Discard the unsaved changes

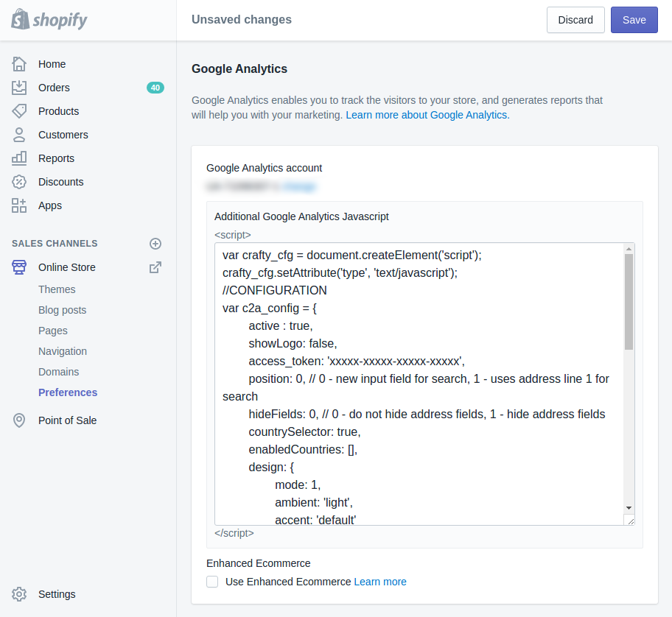[575, 20]
